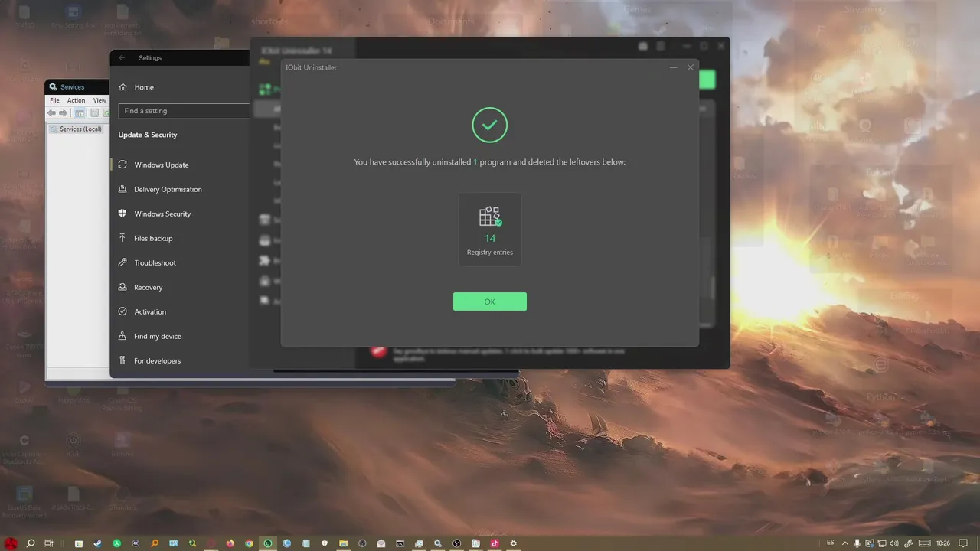
Task: Open the Windows Security shield on taskbar
Action: coord(324,543)
